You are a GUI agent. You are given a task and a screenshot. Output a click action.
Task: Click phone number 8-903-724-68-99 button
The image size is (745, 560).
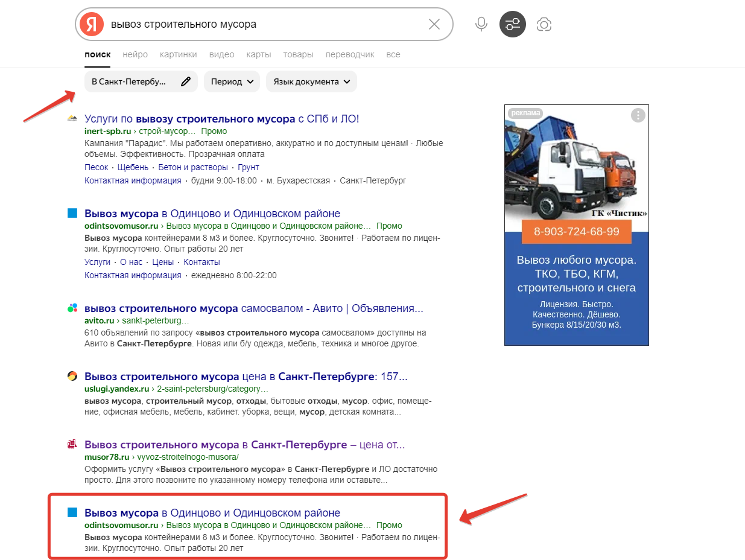577,232
